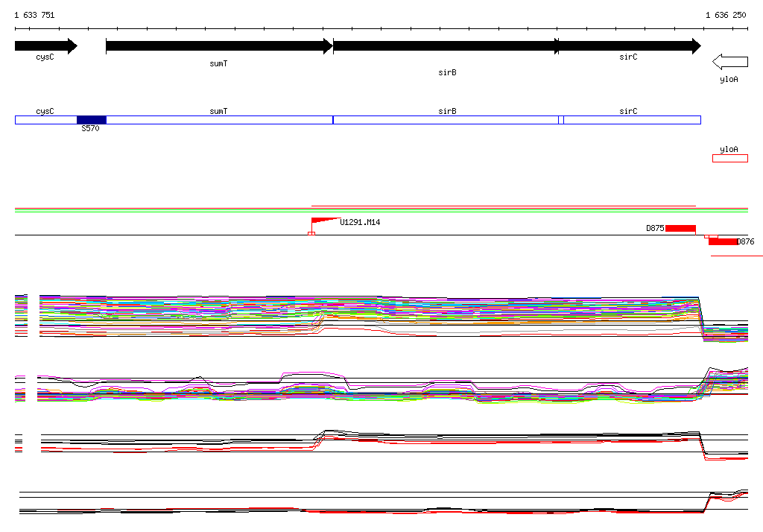Image resolution: width=763 pixels, height=532 pixels.
Task: Click the black cysC gene arrow
Action: (45, 46)
